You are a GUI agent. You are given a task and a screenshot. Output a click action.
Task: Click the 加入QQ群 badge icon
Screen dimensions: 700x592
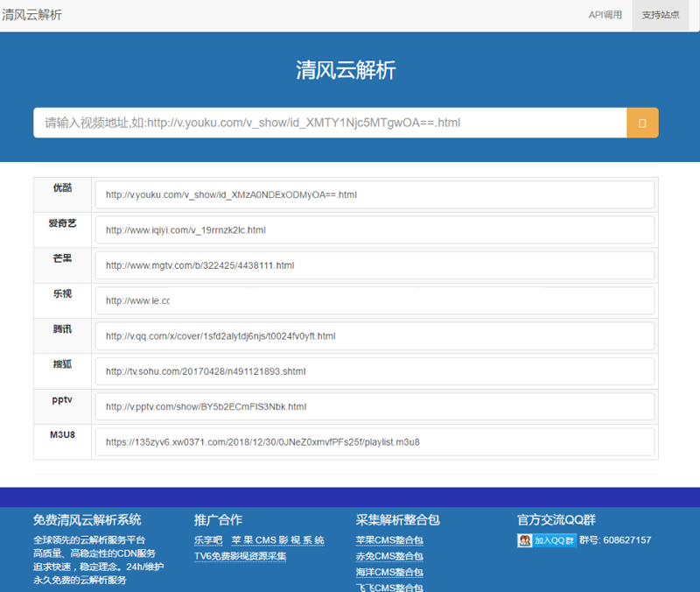tap(547, 540)
